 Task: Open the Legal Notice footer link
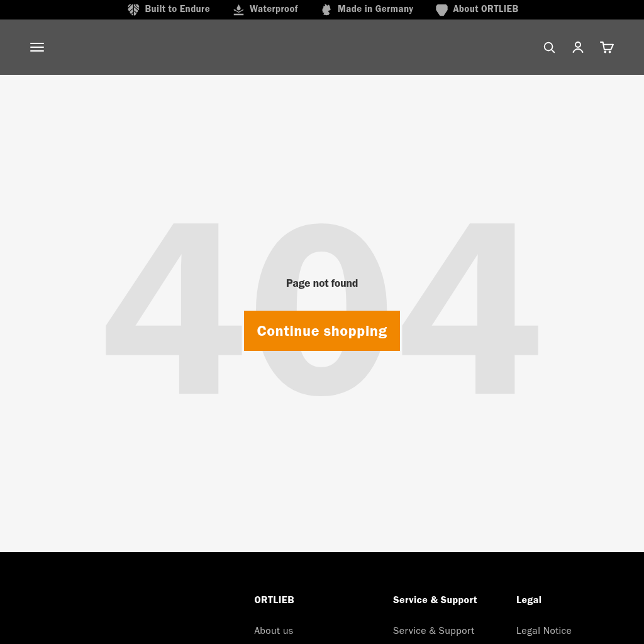click(x=544, y=630)
